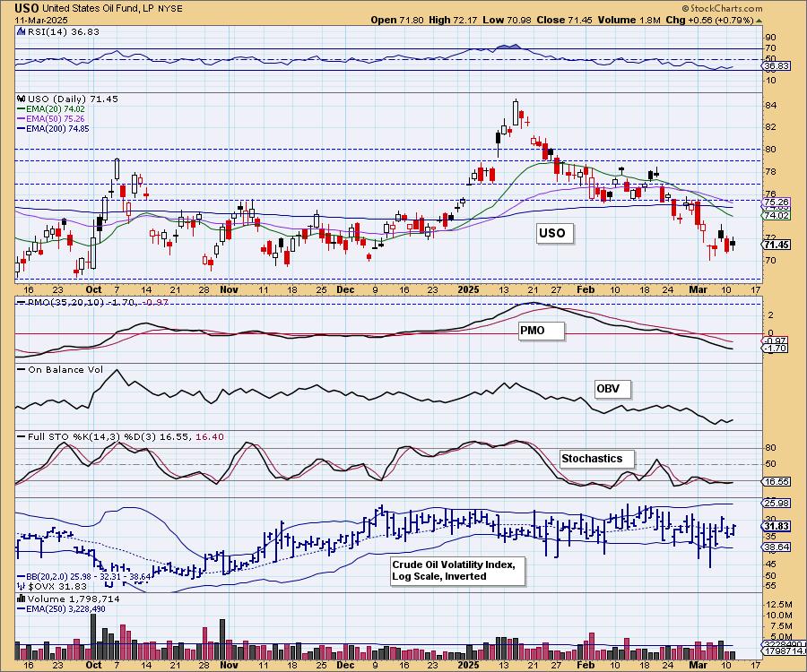807x672 pixels.
Task: Click the High 72.17 header value
Action: coord(453,20)
